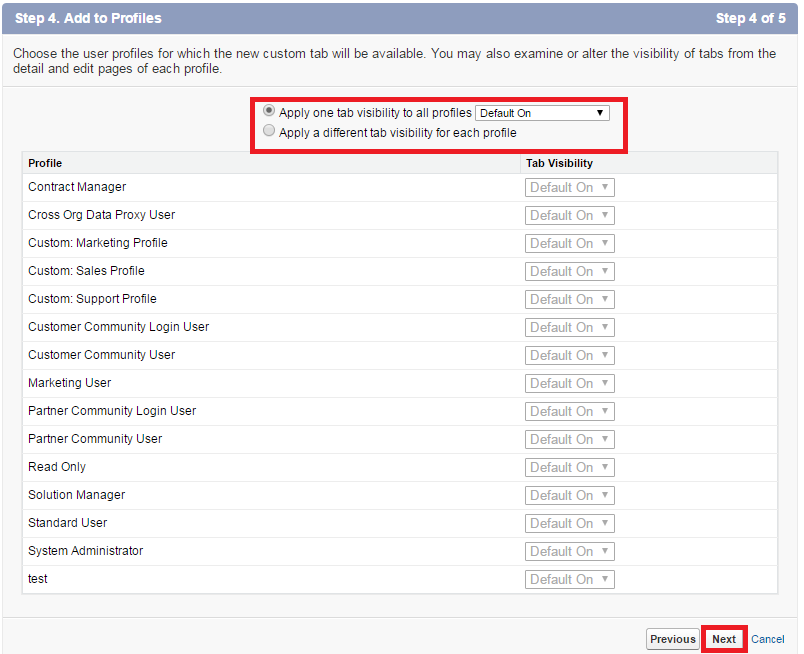Click the Tab Visibility column header
The image size is (804, 654).
559,163
